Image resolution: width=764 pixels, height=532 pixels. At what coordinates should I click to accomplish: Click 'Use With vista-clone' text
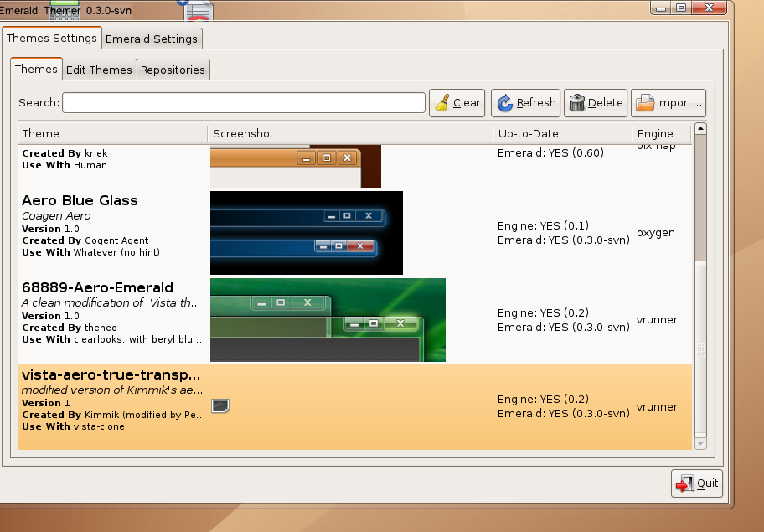(73, 426)
